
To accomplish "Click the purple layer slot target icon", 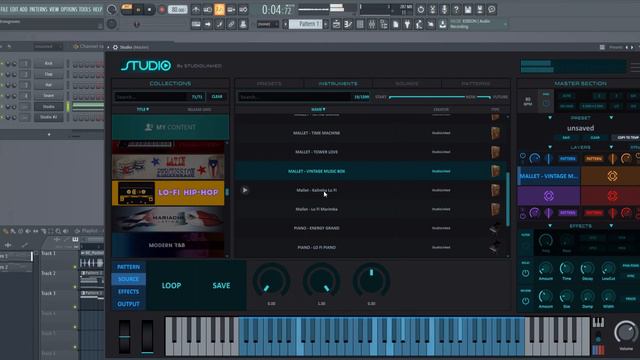I will (x=549, y=196).
